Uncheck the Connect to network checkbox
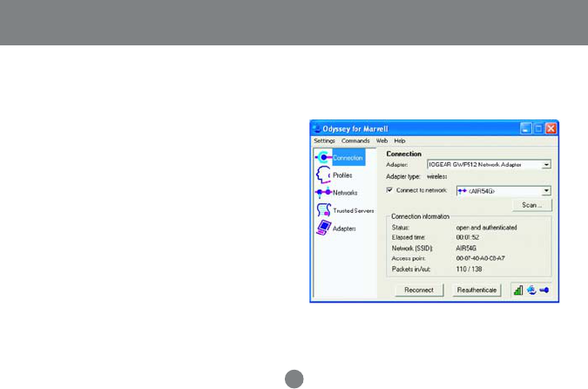588x389 pixels. pyautogui.click(x=389, y=190)
